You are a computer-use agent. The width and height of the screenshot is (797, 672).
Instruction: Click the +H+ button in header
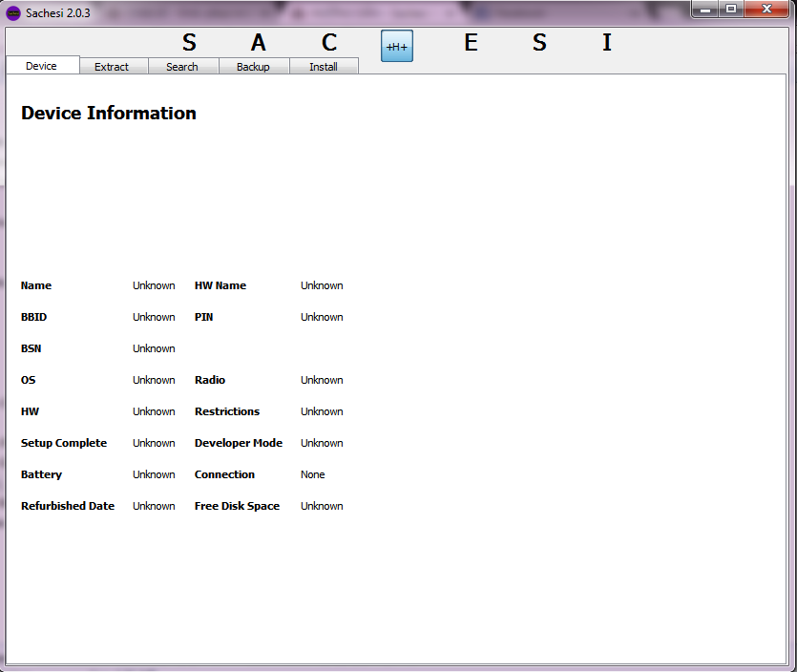396,47
